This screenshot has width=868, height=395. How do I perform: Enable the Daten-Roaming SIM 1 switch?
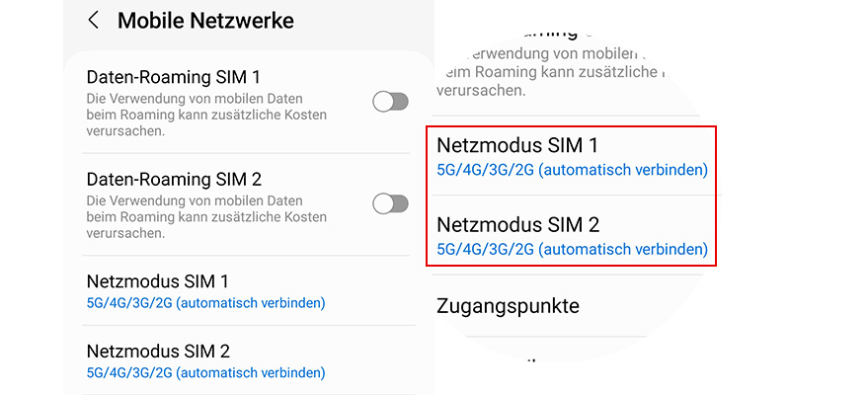click(390, 101)
